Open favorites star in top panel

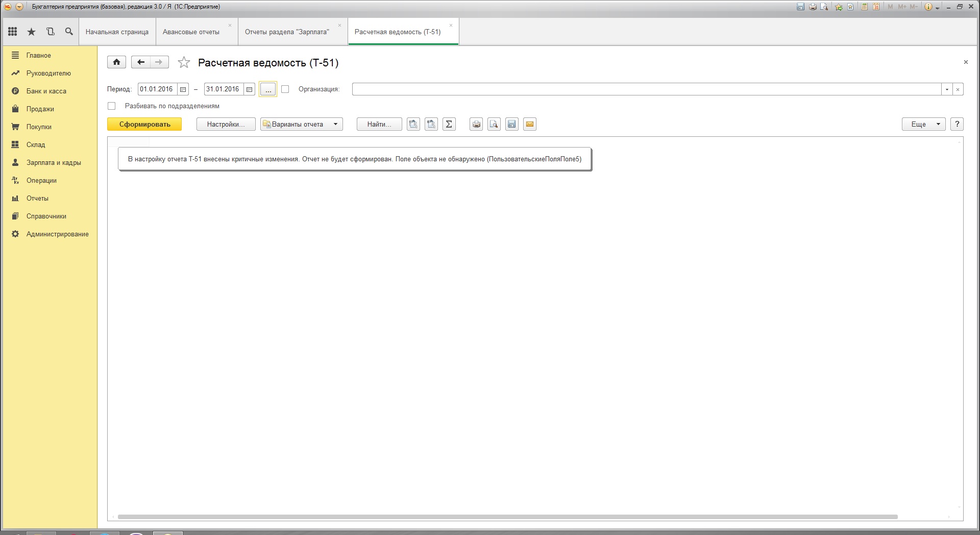tap(32, 32)
